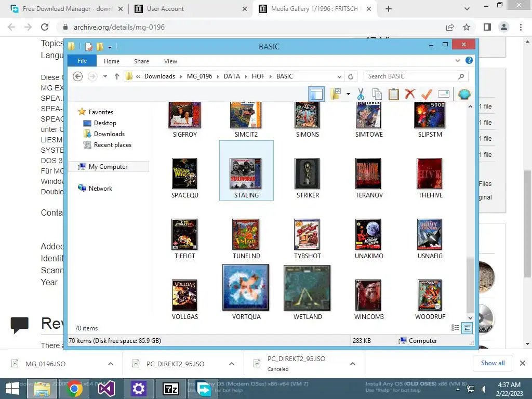Open the Home ribbon tab
This screenshot has width=532, height=399.
112,61
